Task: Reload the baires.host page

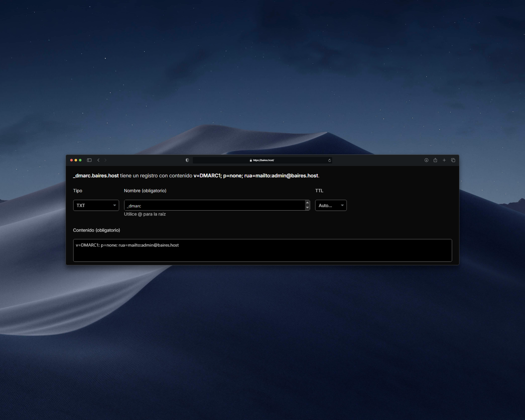Action: (329, 161)
